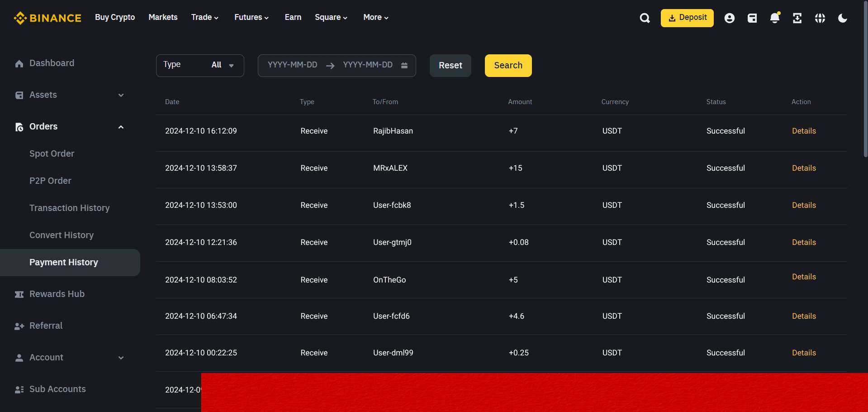Open the Earn page
The width and height of the screenshot is (868, 412).
click(293, 17)
